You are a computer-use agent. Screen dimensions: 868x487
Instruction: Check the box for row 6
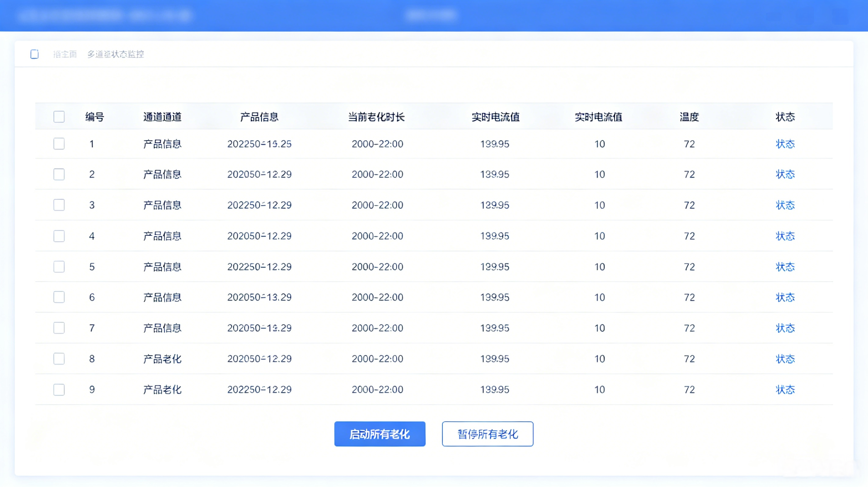coord(59,297)
